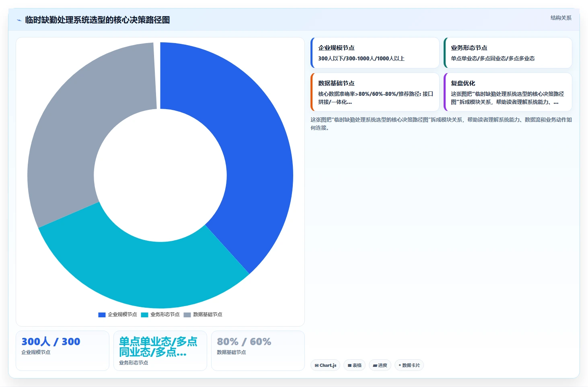
Task: Click the 数据卡片 sparkle icon
Action: click(399, 365)
